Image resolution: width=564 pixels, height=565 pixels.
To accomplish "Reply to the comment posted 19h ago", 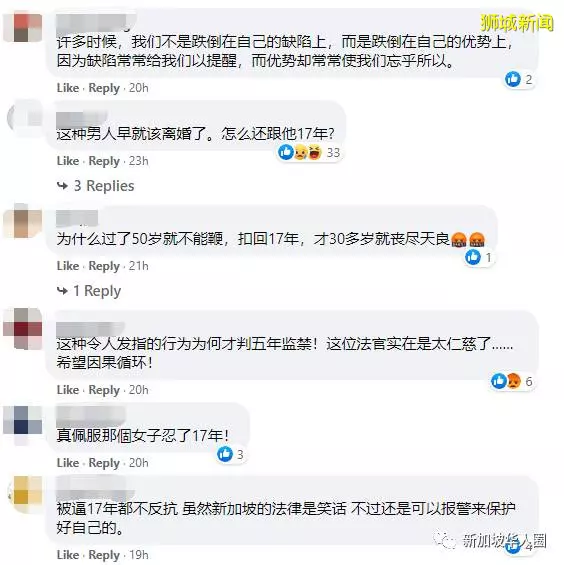I will [104, 555].
